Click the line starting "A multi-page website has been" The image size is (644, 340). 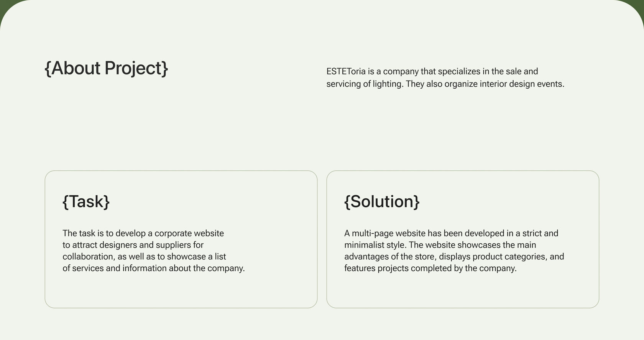pyautogui.click(x=451, y=233)
